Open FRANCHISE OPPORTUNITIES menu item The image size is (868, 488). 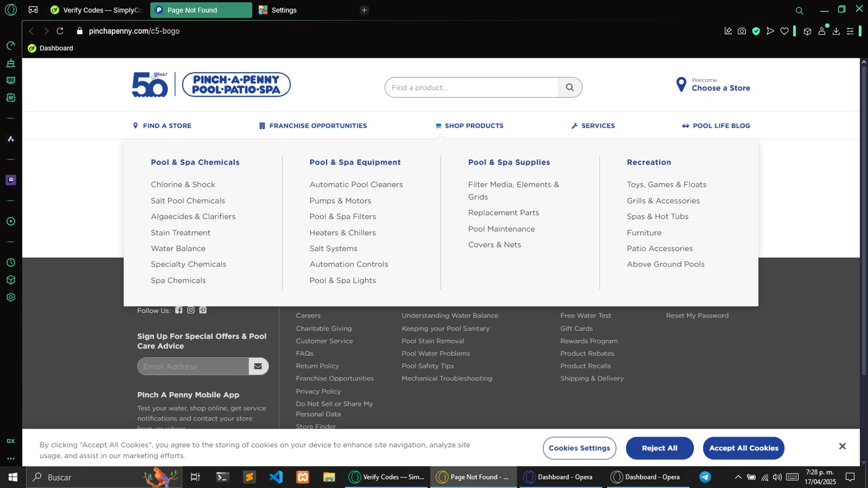(x=313, y=125)
